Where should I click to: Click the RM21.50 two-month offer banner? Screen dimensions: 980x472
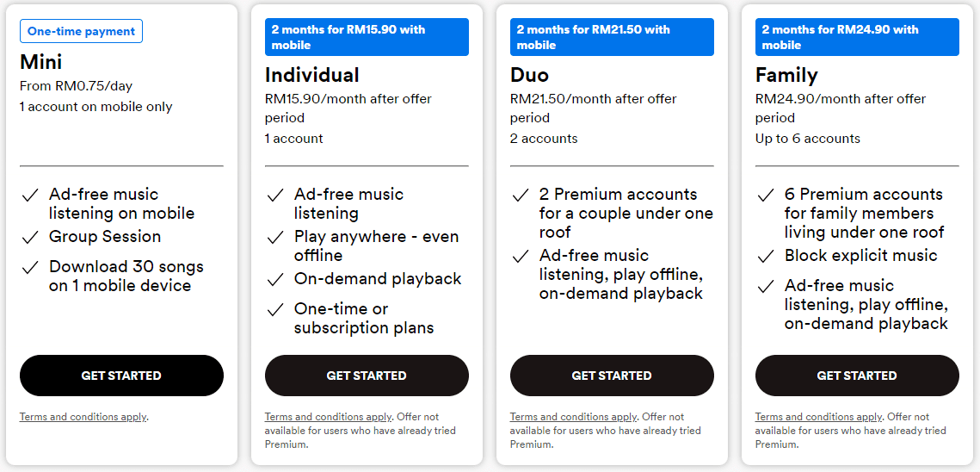pyautogui.click(x=612, y=37)
